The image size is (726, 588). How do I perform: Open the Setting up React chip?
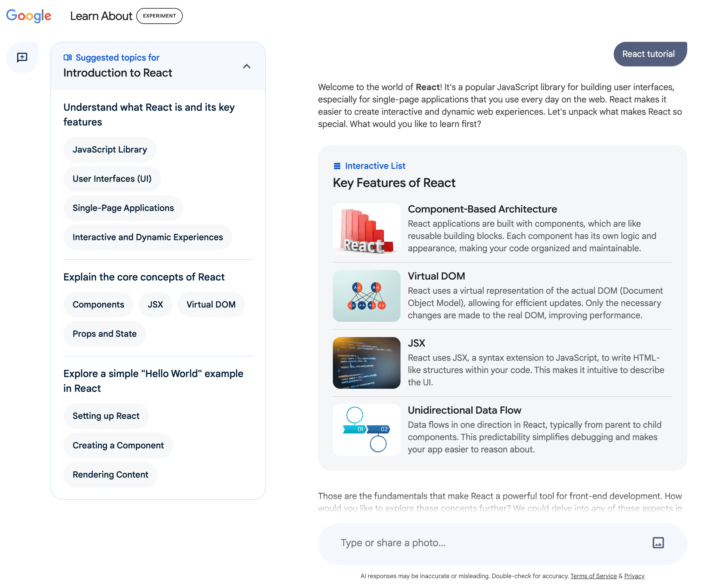pyautogui.click(x=106, y=415)
